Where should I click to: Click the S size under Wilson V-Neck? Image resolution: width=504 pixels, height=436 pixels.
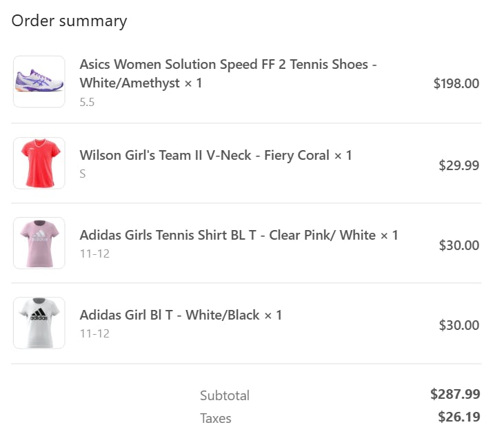83,174
